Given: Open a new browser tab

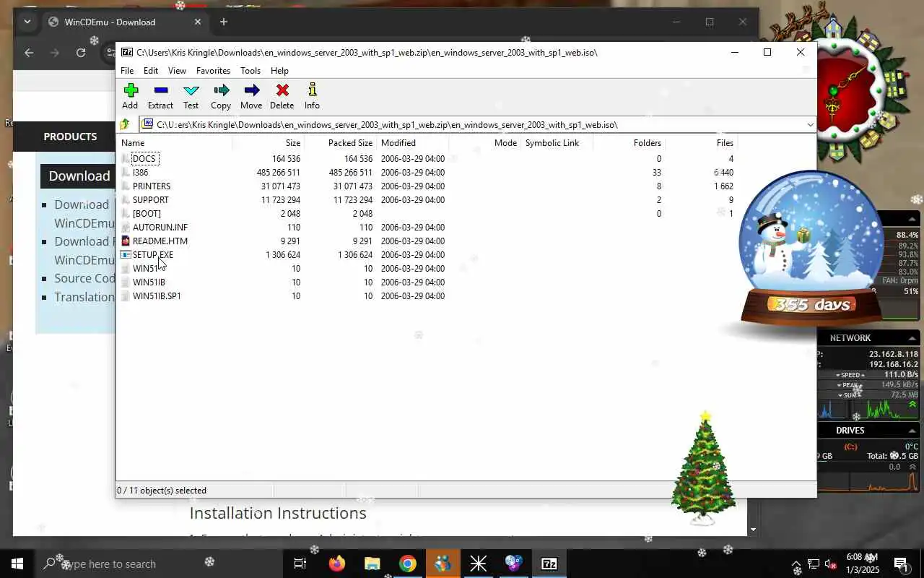Looking at the screenshot, I should coord(224,22).
